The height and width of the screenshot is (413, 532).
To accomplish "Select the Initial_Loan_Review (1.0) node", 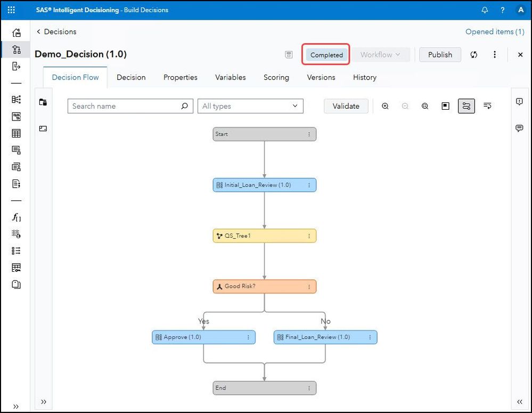I will click(x=265, y=185).
